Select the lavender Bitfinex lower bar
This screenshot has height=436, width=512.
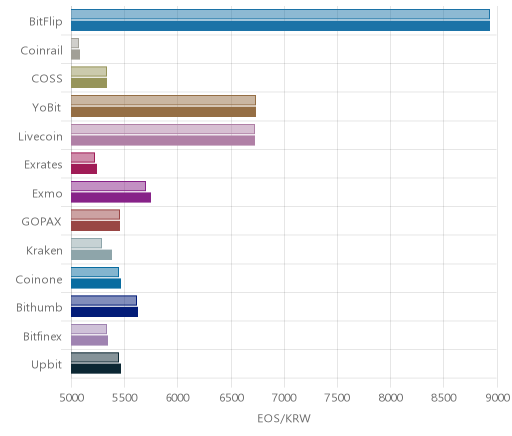(89, 341)
